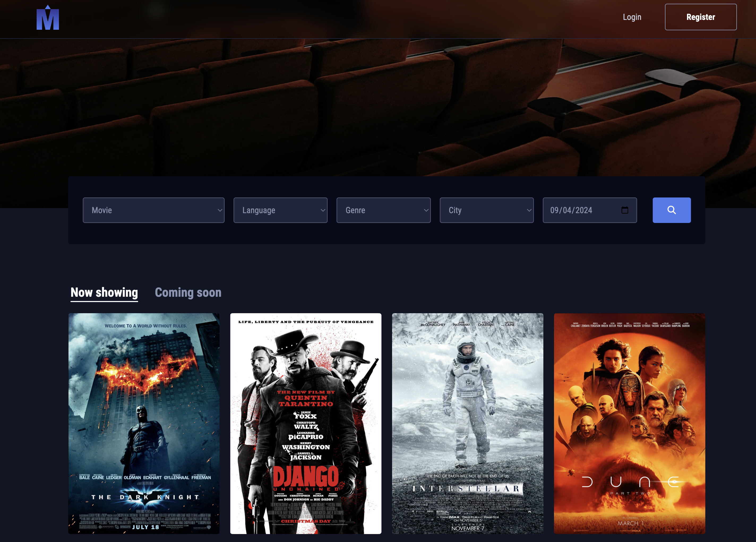The image size is (756, 542).
Task: Open the Language dropdown
Action: 280,210
